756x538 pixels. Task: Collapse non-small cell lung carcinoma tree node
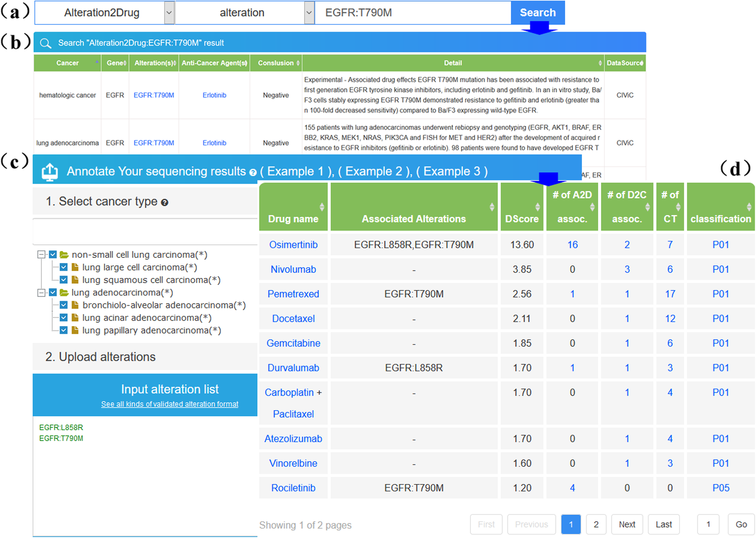click(x=42, y=255)
